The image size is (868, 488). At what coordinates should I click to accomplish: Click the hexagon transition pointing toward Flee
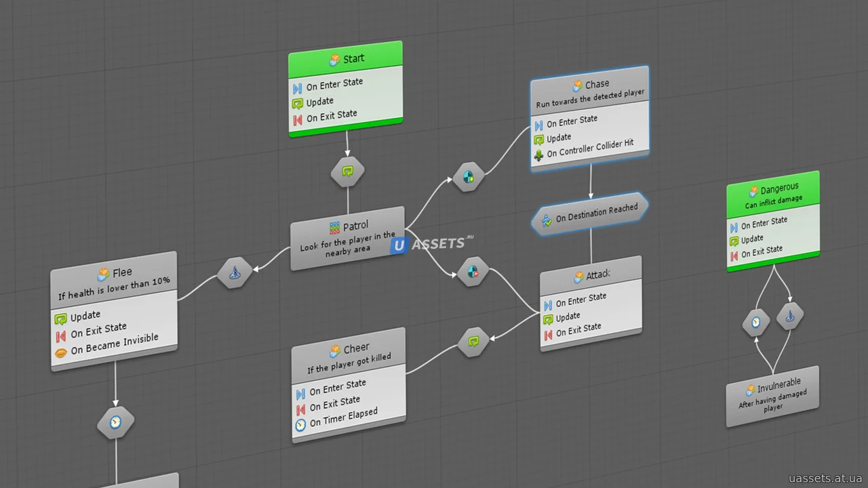[x=235, y=273]
